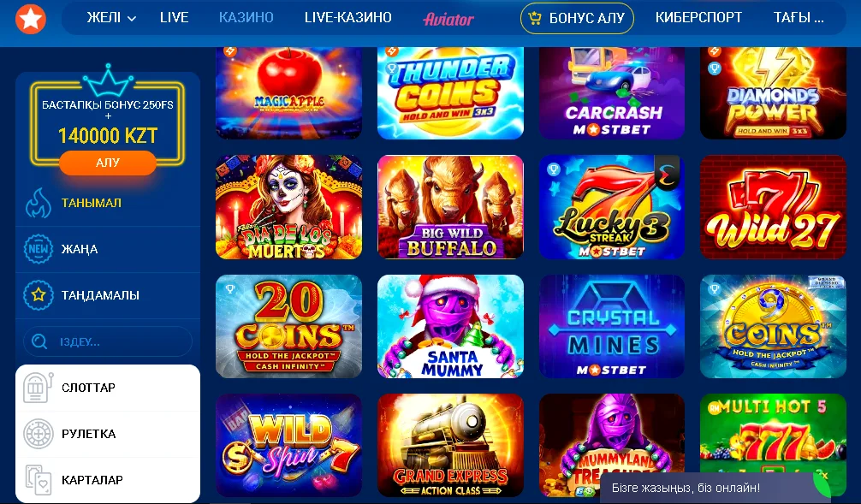
Task: Expand the ТАҒЫ ... more menu
Action: tap(799, 18)
